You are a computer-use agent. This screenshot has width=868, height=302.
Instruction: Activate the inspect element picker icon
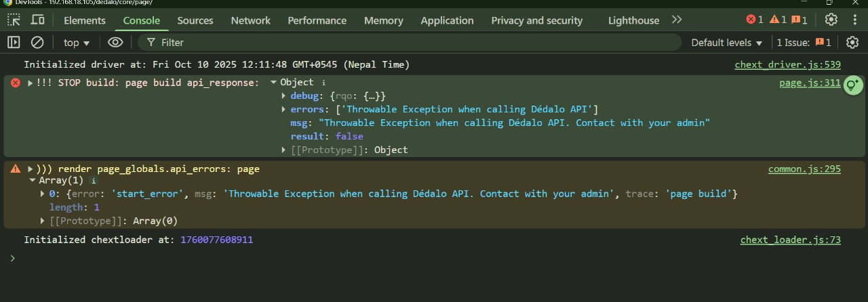click(x=14, y=20)
